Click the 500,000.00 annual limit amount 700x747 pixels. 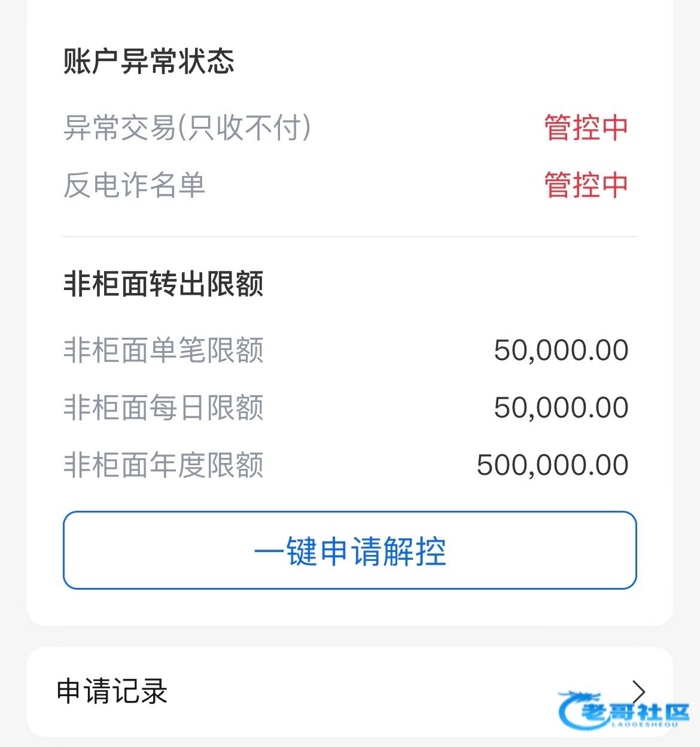tap(552, 465)
